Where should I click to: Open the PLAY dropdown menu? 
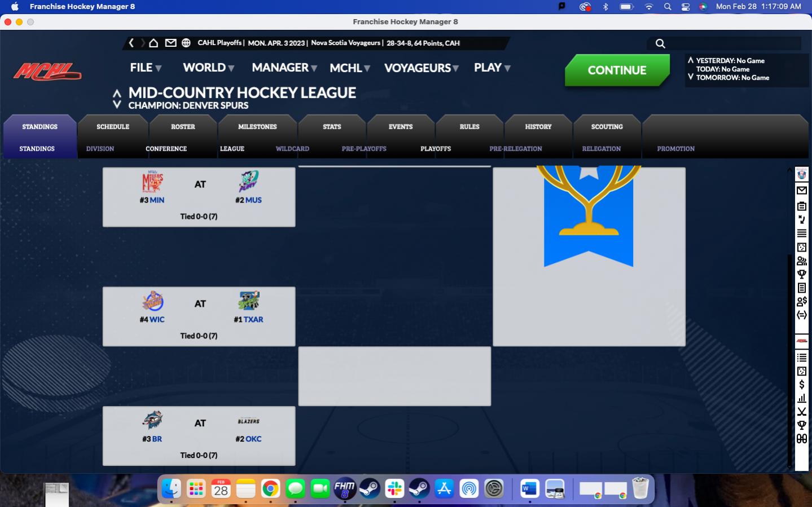492,68
